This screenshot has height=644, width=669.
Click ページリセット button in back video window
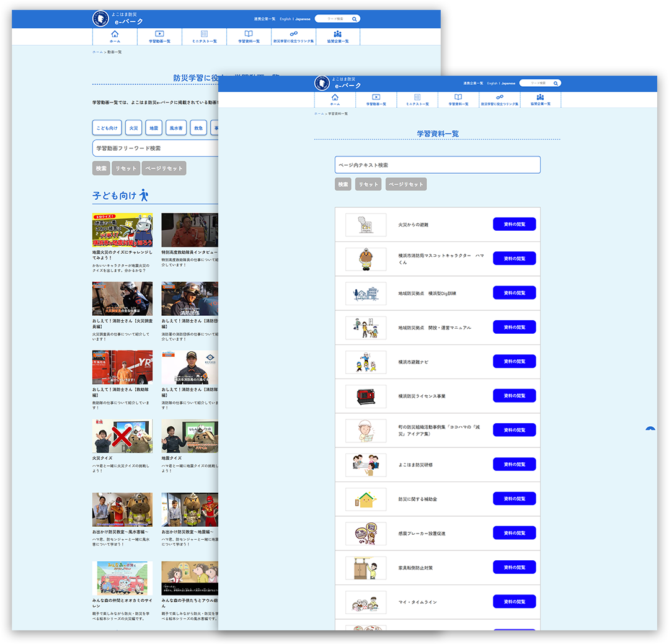tap(164, 168)
